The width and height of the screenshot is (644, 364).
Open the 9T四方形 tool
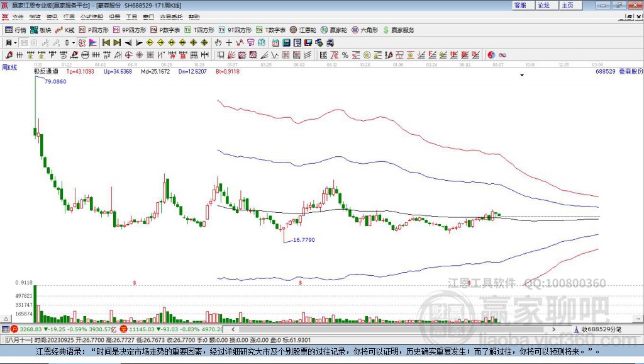coord(235,30)
